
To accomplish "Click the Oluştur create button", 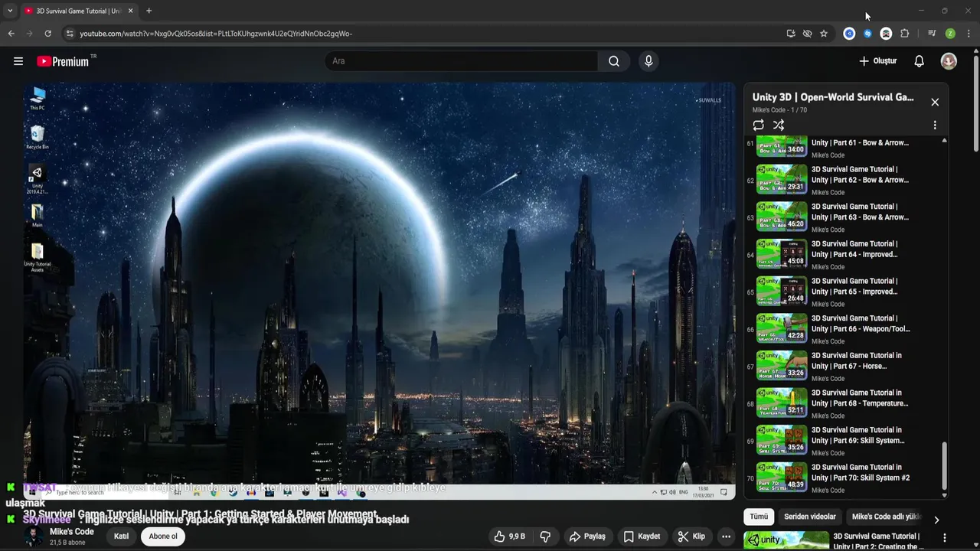I will click(878, 61).
